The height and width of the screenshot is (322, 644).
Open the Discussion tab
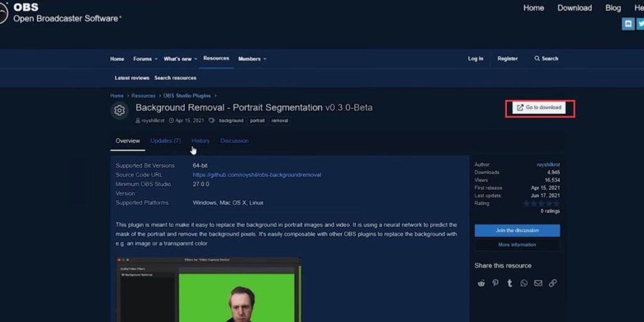tap(234, 141)
